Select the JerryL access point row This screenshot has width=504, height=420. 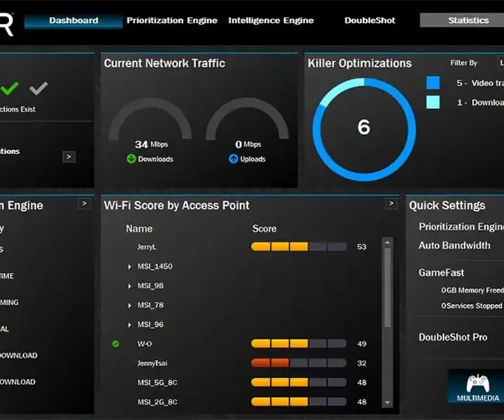tap(245, 247)
